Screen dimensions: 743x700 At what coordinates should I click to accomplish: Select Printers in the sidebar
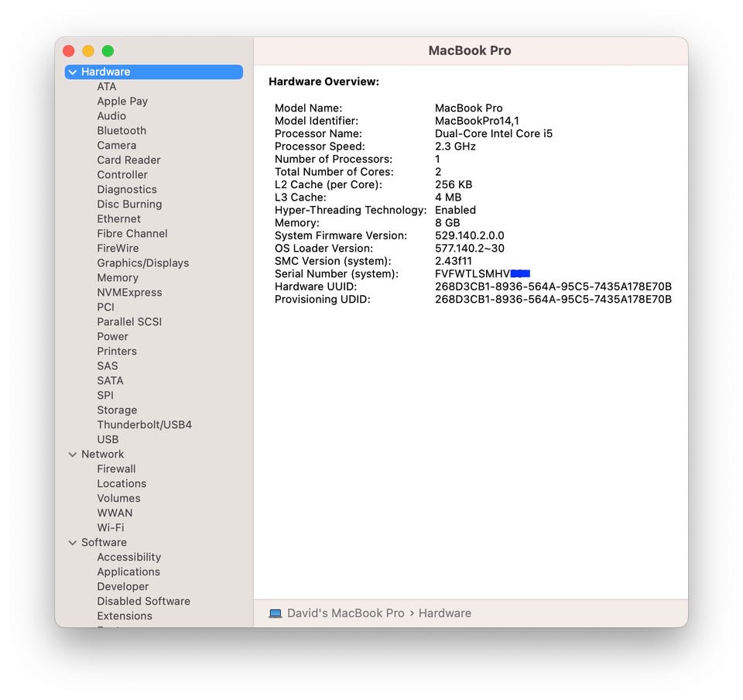(x=117, y=352)
